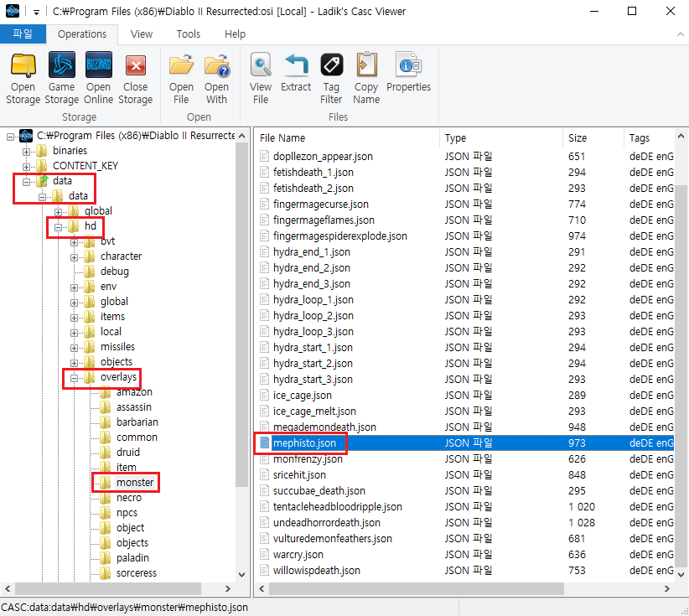Image resolution: width=689 pixels, height=616 pixels.
Task: Sort by File Name column header
Action: point(347,138)
